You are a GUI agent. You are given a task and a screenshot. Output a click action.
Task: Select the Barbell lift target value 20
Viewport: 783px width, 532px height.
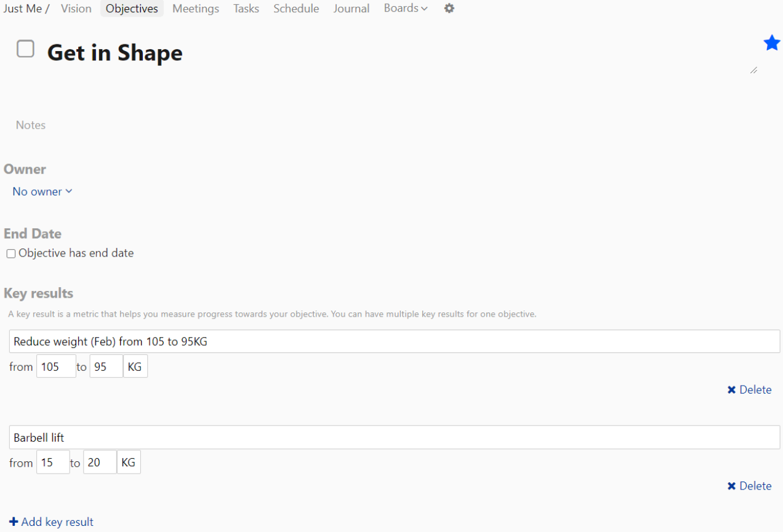pyautogui.click(x=100, y=463)
